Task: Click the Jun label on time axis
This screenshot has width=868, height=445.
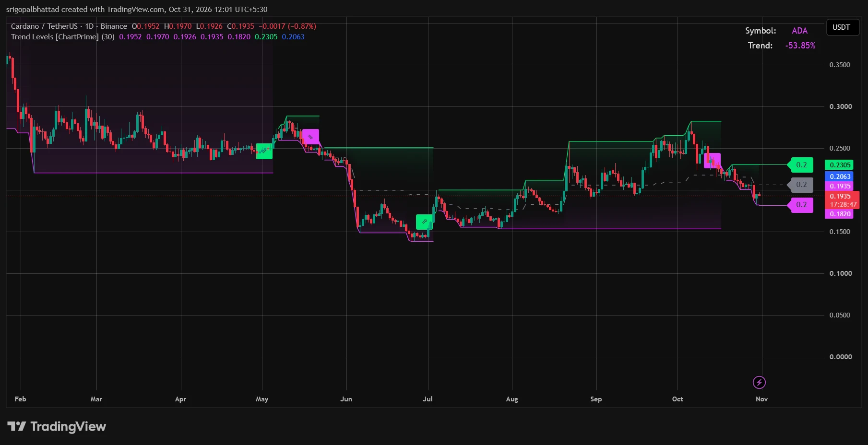Action: (x=346, y=399)
